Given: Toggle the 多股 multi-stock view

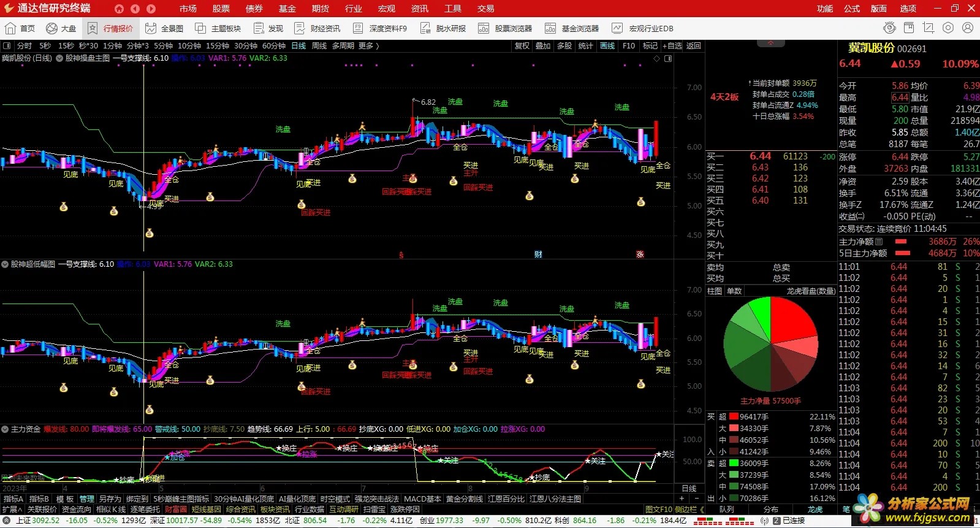Looking at the screenshot, I should tap(564, 45).
